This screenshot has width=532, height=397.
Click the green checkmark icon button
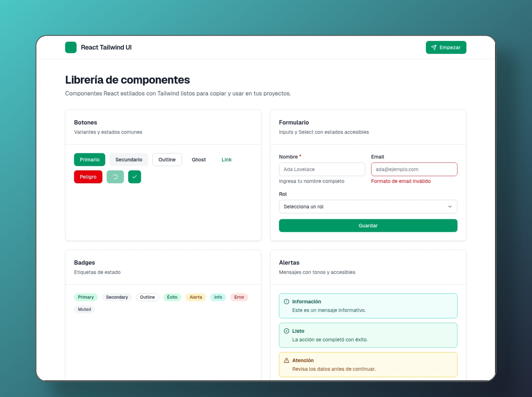(x=135, y=177)
